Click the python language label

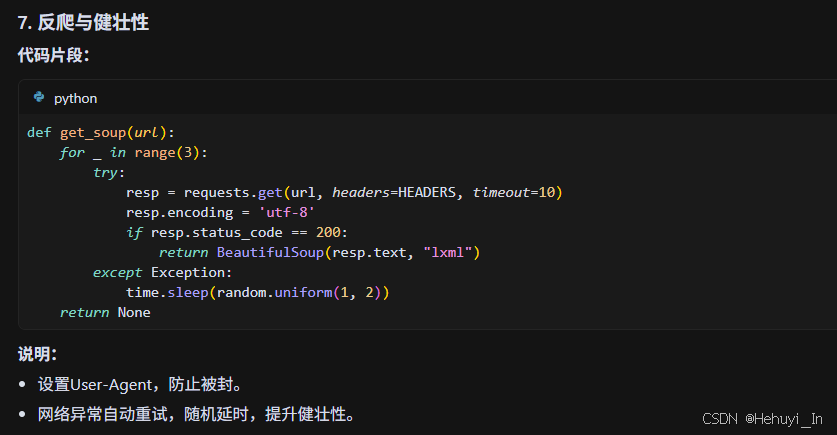[x=75, y=98]
